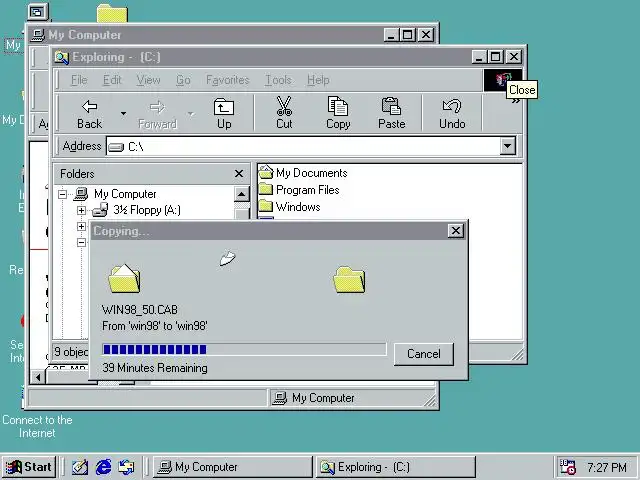Viewport: 640px width, 480px height.
Task: Click the Show Desktop Quick Launch icon
Action: click(x=80, y=467)
